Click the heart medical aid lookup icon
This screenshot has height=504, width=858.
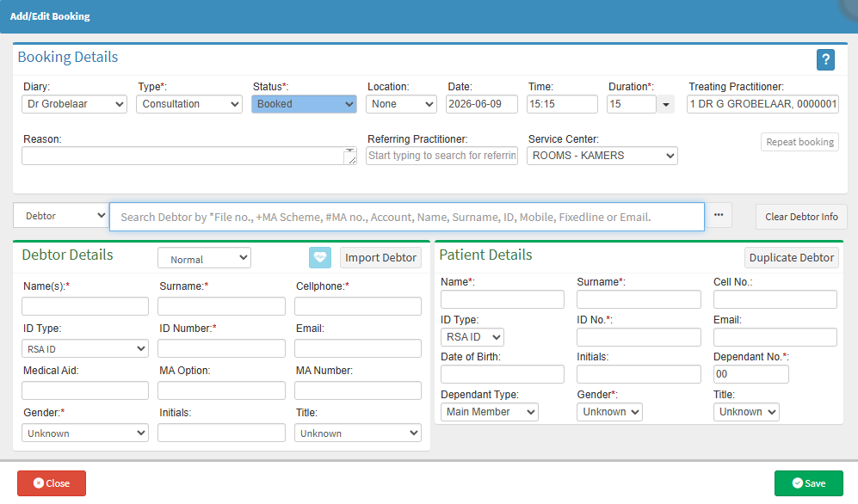point(320,257)
